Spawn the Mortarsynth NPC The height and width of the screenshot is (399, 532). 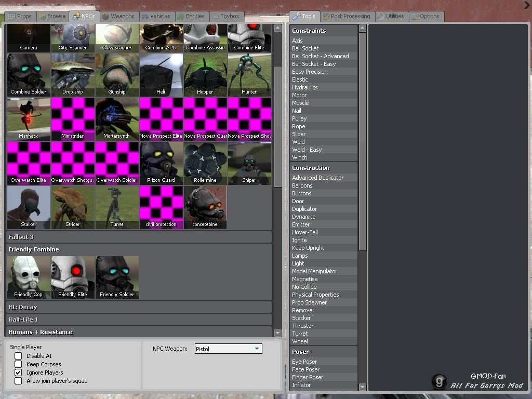point(117,119)
